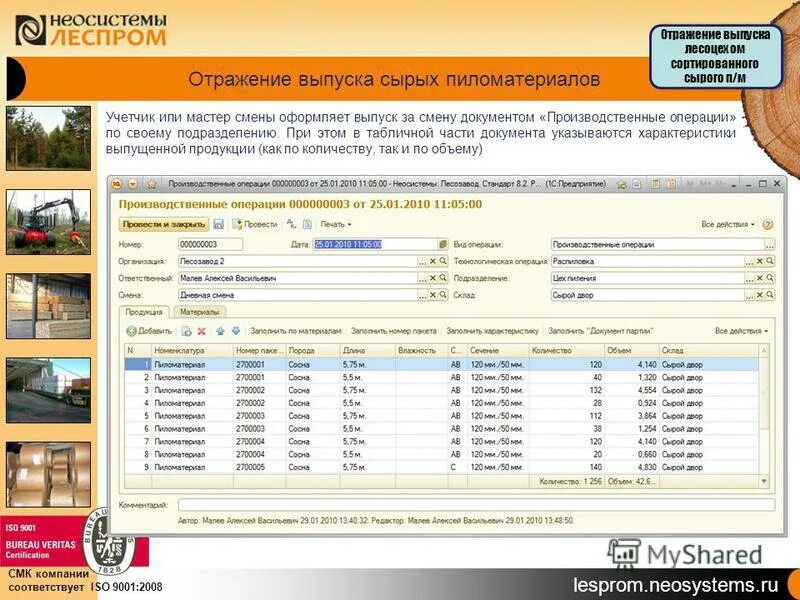The height and width of the screenshot is (600, 800).
Task: Click the Объем cell 4,554
Action: point(632,390)
